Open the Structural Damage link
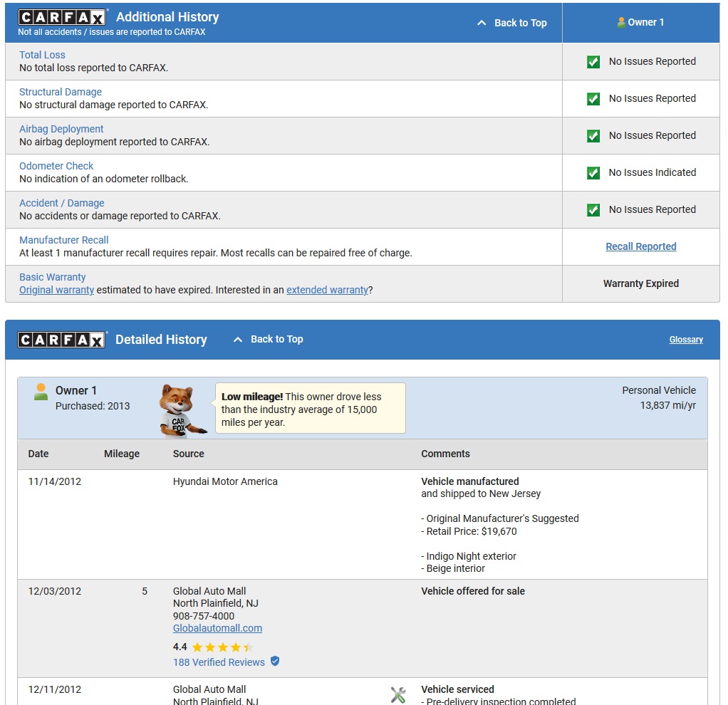728x705 pixels. tap(61, 92)
